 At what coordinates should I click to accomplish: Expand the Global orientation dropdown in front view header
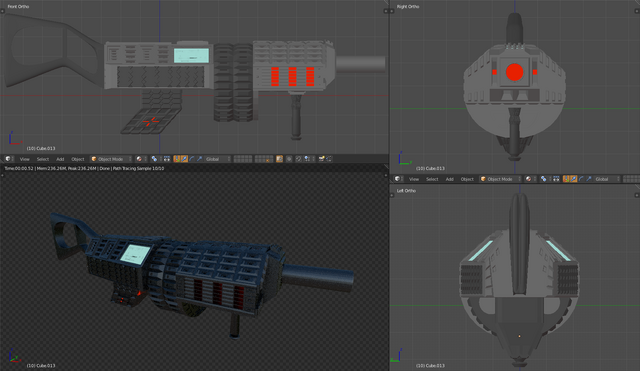(x=218, y=159)
